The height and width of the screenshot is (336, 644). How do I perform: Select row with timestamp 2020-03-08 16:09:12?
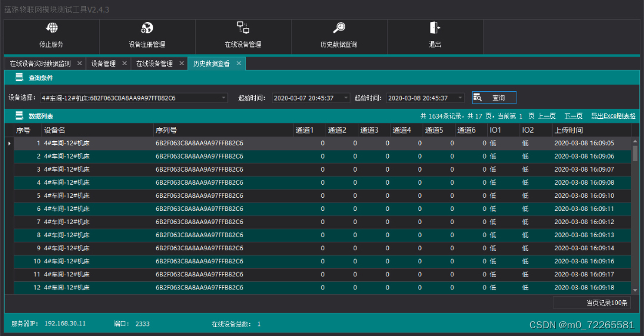click(x=323, y=222)
